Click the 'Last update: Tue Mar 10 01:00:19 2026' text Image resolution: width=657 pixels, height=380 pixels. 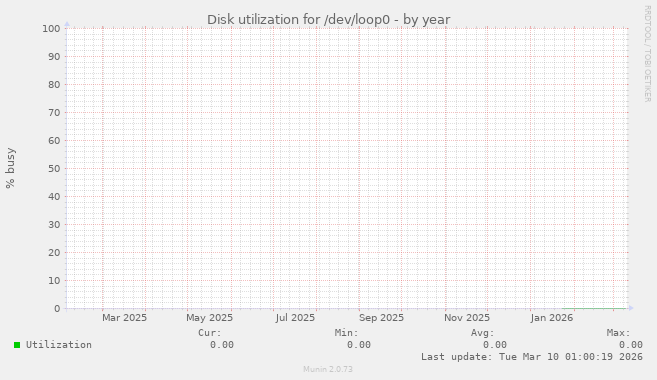click(x=532, y=357)
